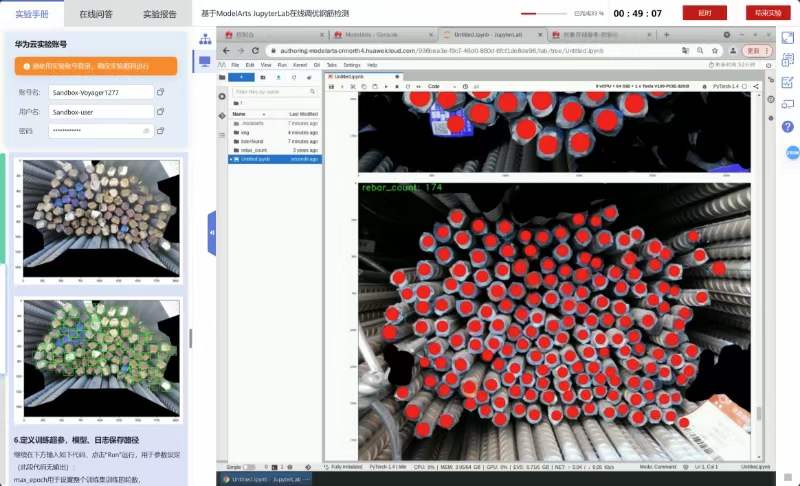Screen dimensions: 800x486
Task: Click the red 延时 button in the header
Action: [x=704, y=13]
